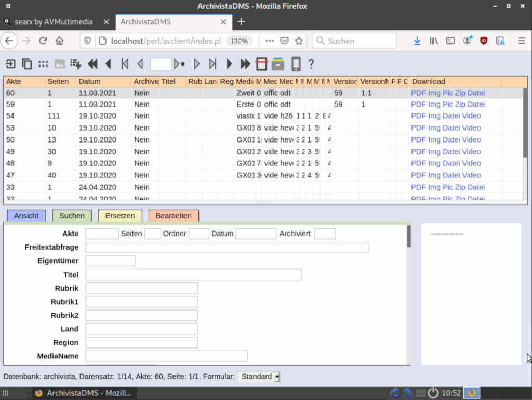Image resolution: width=532 pixels, height=400 pixels.
Task: Click the outlined left arrow for previous page
Action: 140,64
